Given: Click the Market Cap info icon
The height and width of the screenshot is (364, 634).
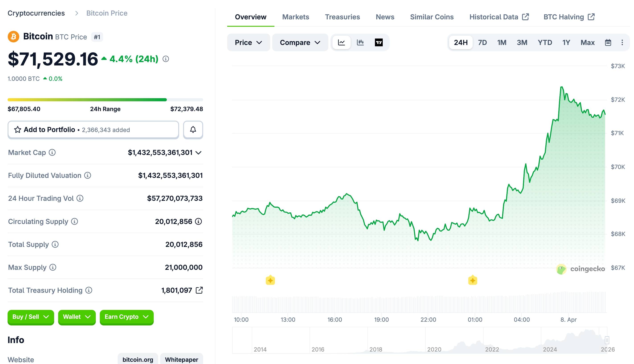Looking at the screenshot, I should 53,153.
